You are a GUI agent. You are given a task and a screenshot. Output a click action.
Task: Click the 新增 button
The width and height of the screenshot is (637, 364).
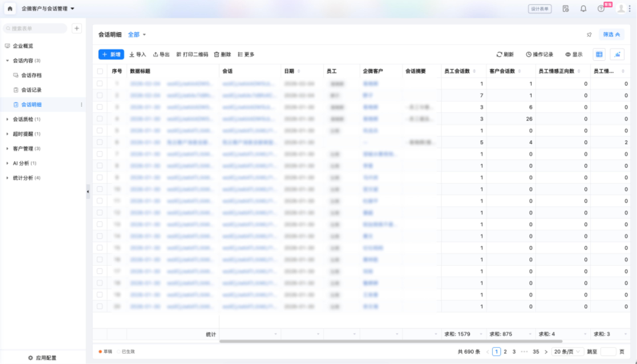pos(111,54)
